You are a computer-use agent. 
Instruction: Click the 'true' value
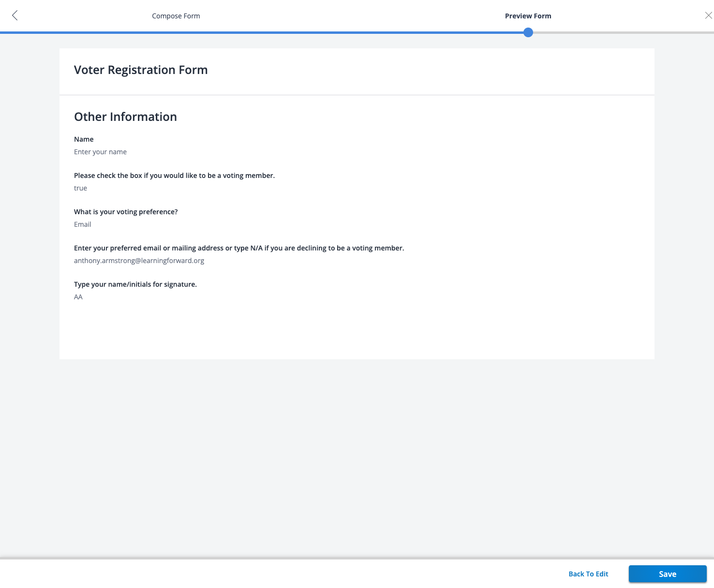click(x=80, y=188)
